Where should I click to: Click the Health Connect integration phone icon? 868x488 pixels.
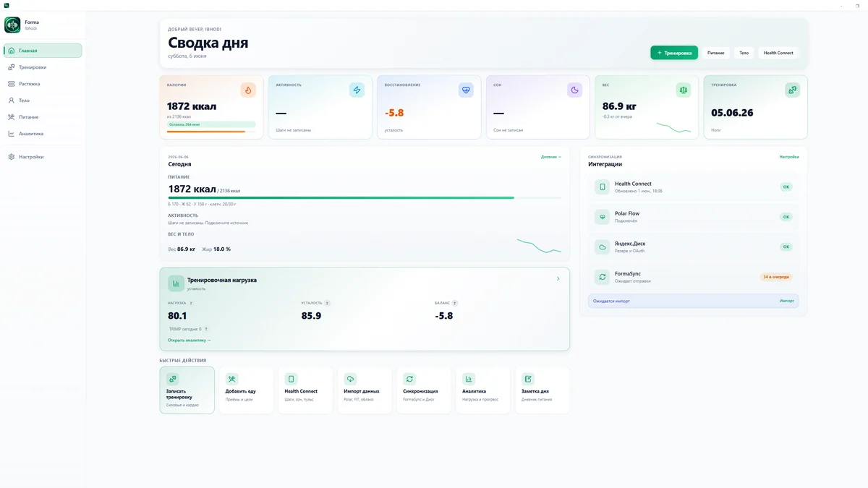602,187
